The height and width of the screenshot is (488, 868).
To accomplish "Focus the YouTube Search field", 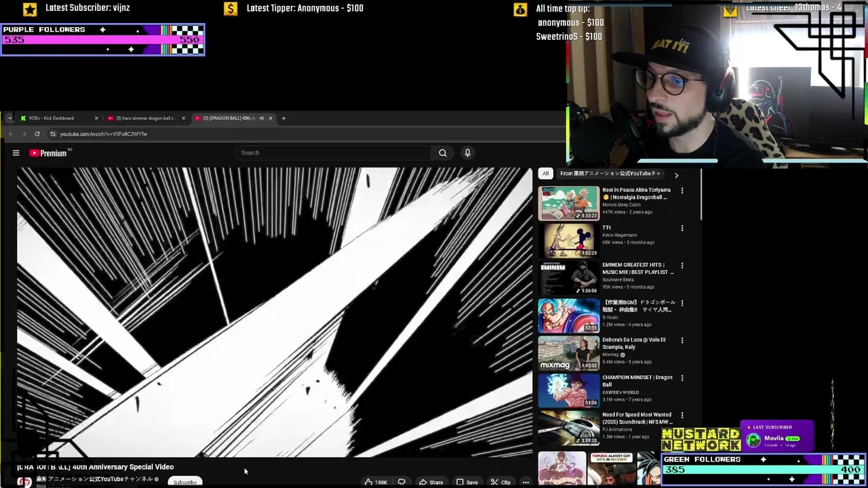I will click(x=334, y=152).
